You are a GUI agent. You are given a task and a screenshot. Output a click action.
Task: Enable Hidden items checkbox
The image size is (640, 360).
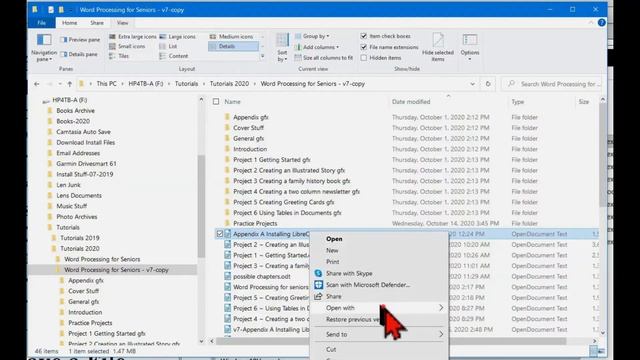[x=364, y=58]
